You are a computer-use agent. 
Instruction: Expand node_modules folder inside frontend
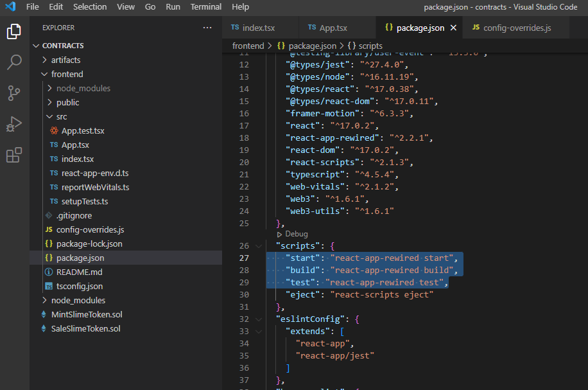(49, 88)
